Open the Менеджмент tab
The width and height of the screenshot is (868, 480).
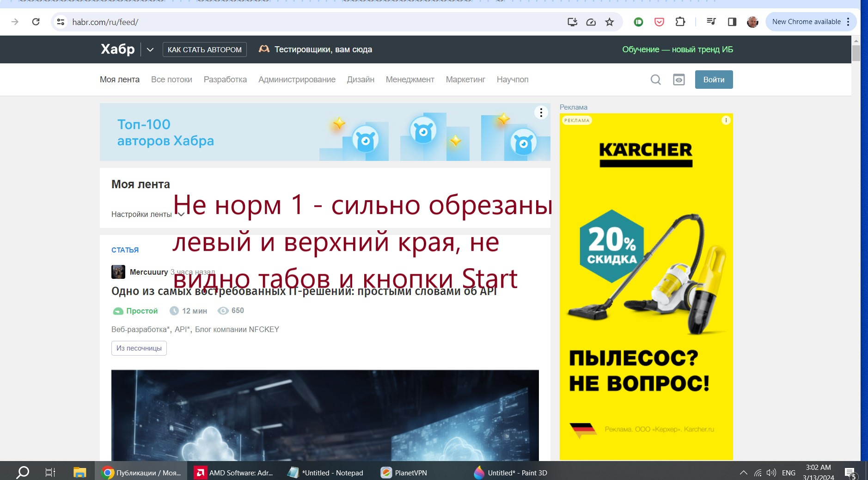coord(410,80)
